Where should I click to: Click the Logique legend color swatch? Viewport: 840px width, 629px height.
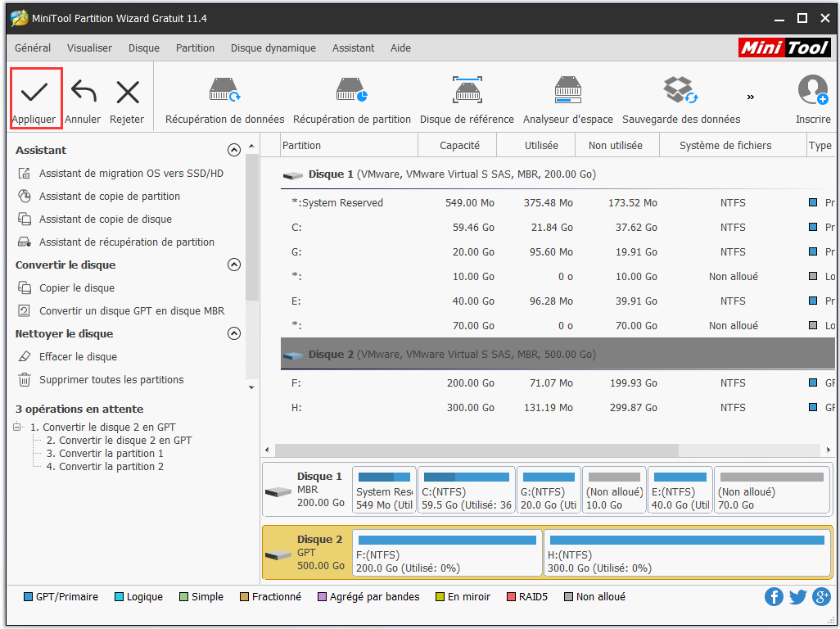coord(119,597)
